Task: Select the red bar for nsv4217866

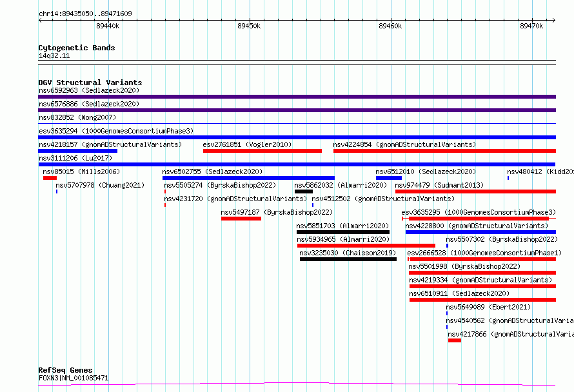Action: (x=455, y=340)
